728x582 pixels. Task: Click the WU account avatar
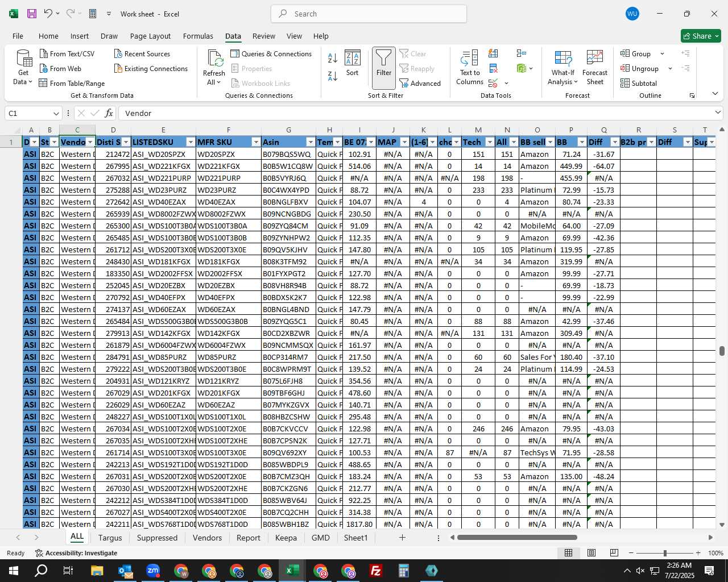click(632, 14)
